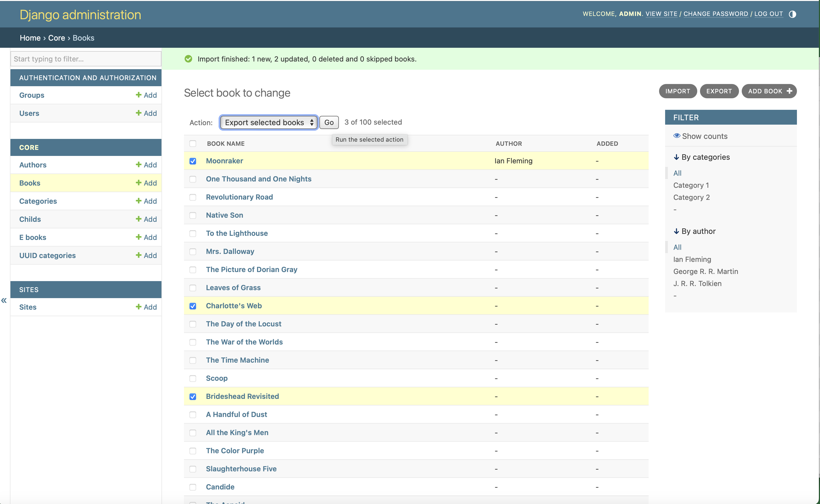This screenshot has height=504, width=820.
Task: Open the Categories model in sidebar
Action: tap(38, 201)
